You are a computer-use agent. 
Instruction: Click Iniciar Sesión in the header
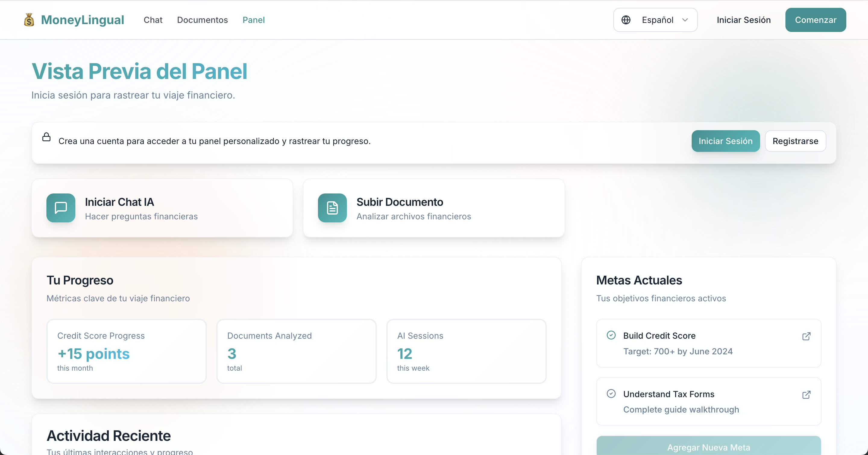(x=743, y=20)
